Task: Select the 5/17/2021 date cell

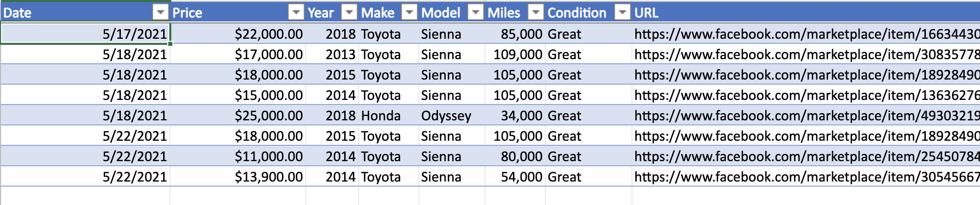Action: coord(85,34)
